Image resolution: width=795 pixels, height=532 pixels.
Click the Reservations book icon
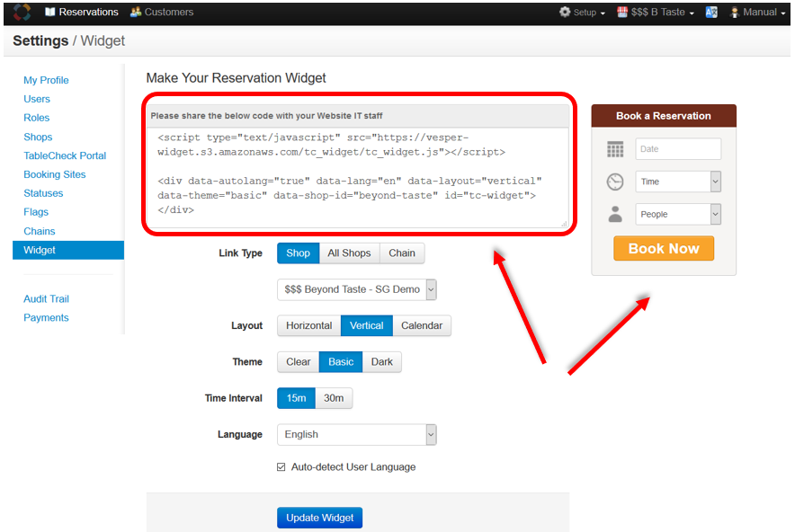[x=49, y=12]
